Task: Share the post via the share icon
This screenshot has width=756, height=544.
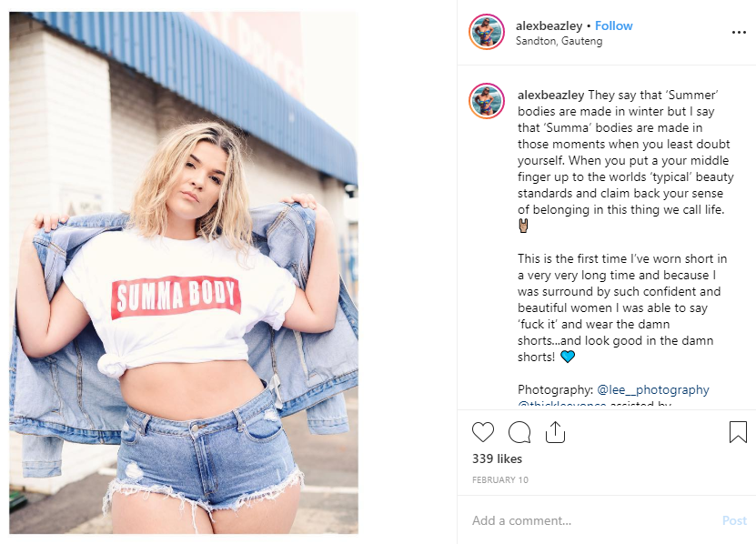Action: [x=555, y=431]
